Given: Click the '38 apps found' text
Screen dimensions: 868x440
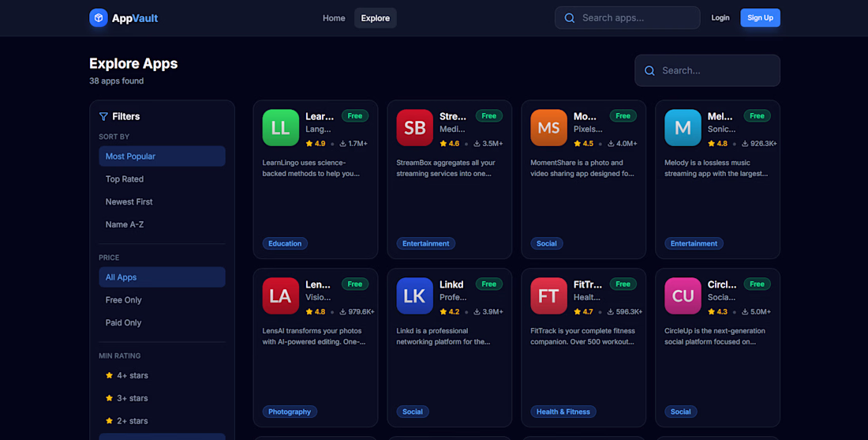Looking at the screenshot, I should (116, 81).
